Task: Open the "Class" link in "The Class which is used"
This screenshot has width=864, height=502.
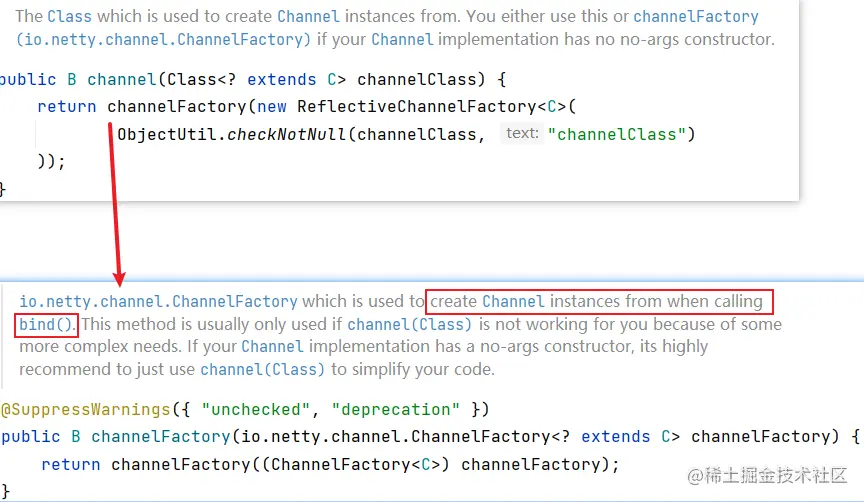Action: (x=69, y=16)
